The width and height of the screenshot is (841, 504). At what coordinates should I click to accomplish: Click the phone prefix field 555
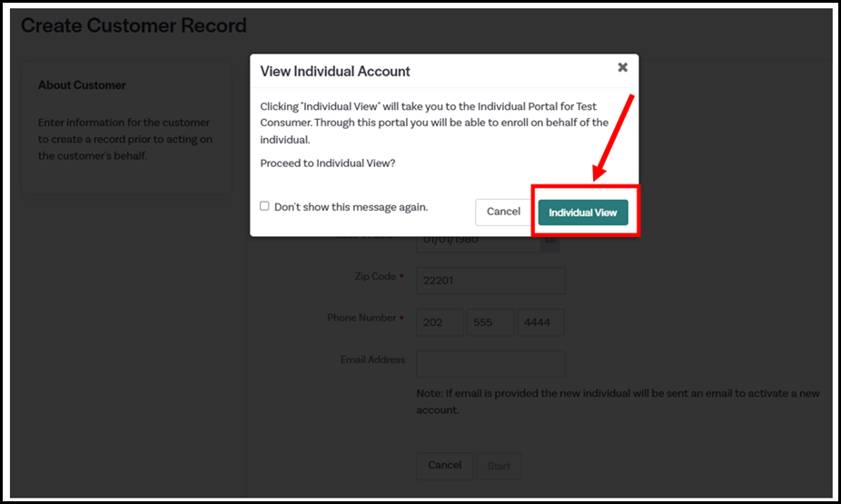pos(490,322)
